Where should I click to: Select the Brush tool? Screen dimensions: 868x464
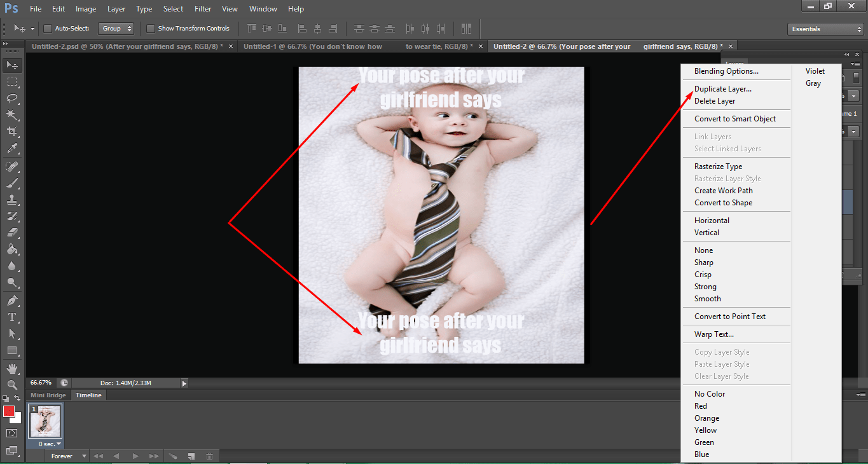[x=13, y=182]
